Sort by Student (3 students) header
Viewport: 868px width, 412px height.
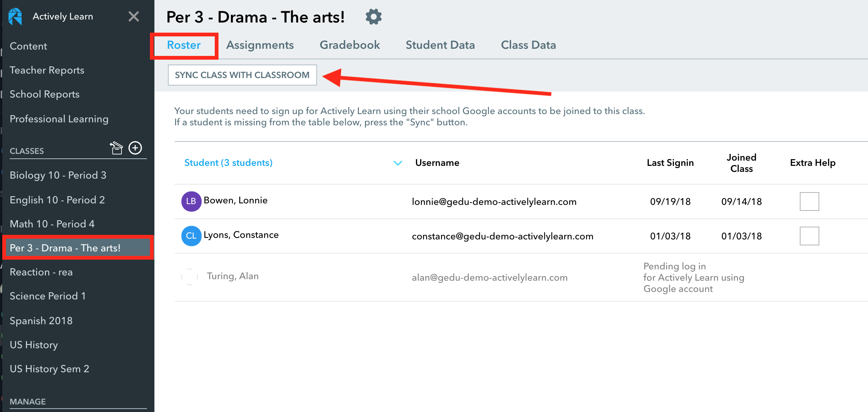(x=228, y=163)
